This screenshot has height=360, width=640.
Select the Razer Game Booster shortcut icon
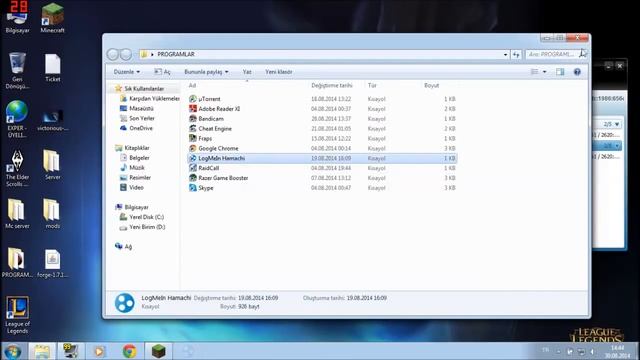click(193, 178)
